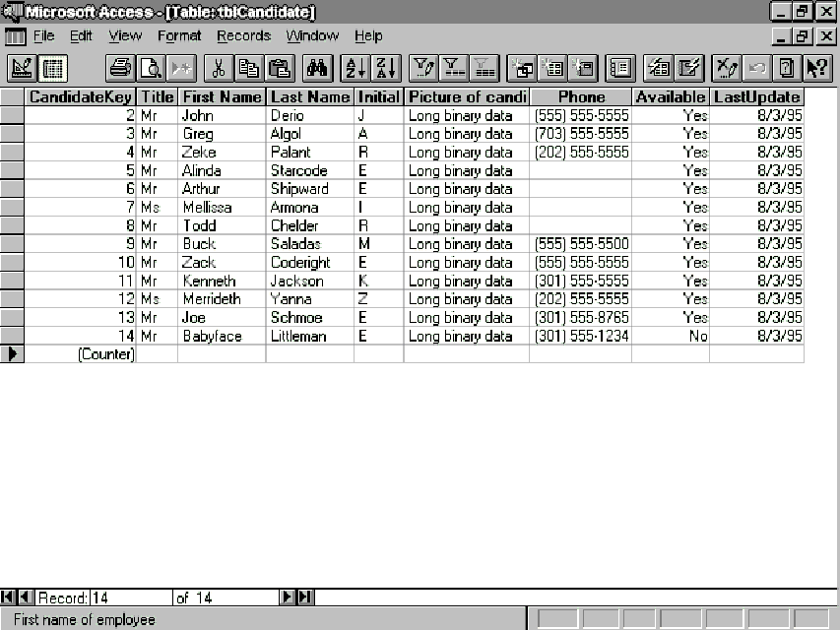The height and width of the screenshot is (630, 840).
Task: Sort ascending with A-Z icon
Action: [355, 68]
